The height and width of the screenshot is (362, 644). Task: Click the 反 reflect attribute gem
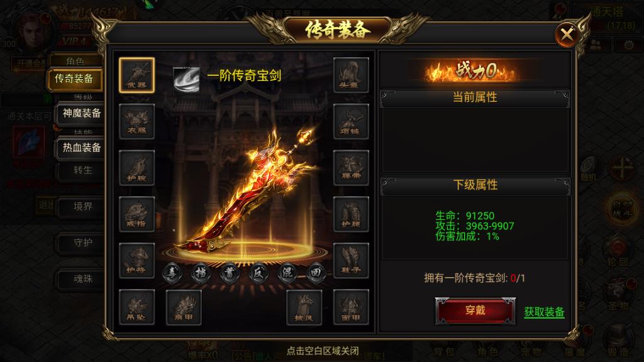coord(258,273)
